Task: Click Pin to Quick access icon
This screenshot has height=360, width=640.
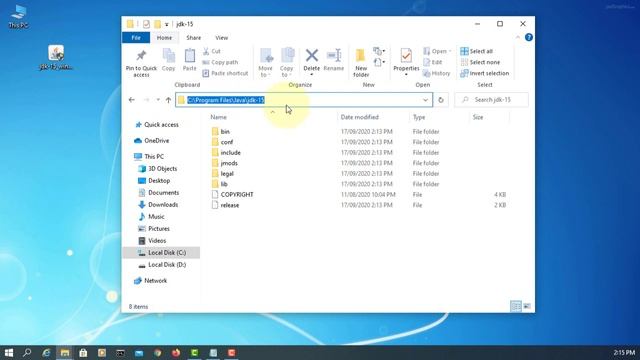Action: pos(141,56)
